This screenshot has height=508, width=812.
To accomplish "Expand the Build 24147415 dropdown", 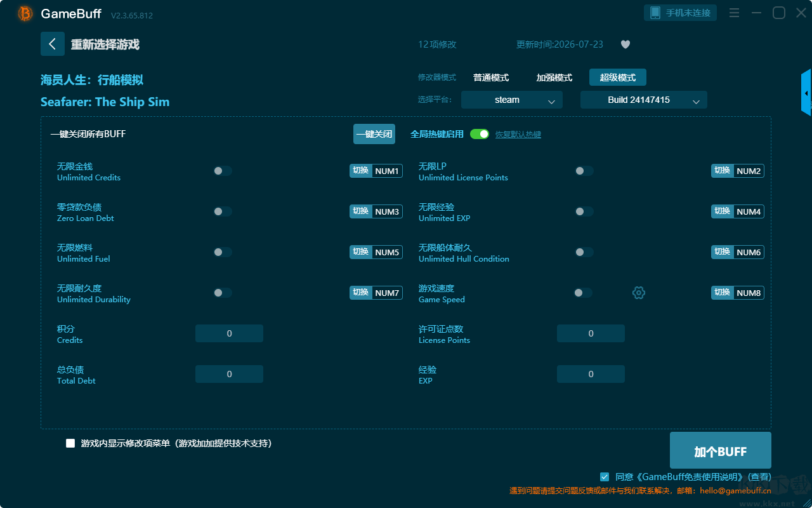I will pos(644,100).
